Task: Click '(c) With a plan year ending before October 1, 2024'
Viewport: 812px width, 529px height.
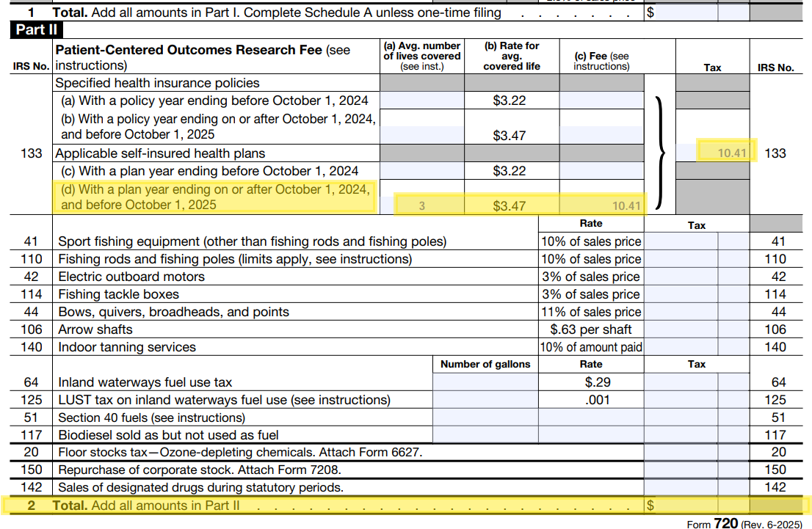Action: 210,171
